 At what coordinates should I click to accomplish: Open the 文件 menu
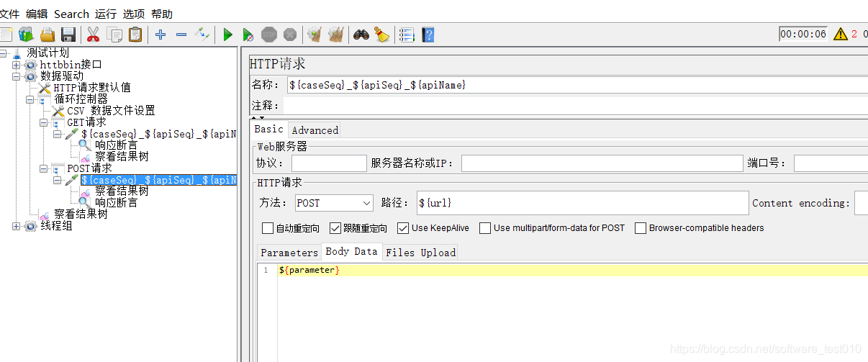click(x=9, y=14)
